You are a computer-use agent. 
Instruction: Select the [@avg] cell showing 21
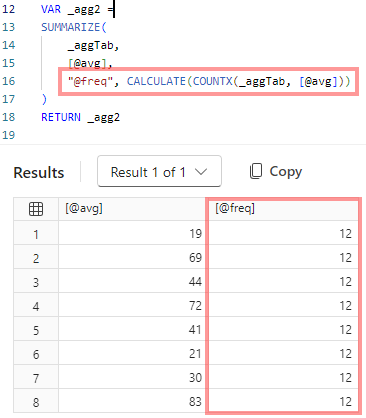(132, 353)
